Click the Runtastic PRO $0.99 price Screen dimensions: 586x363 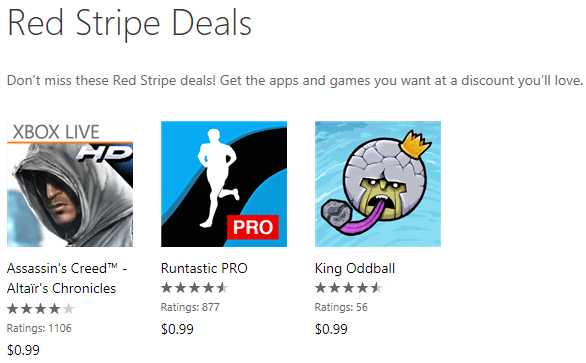(x=177, y=329)
